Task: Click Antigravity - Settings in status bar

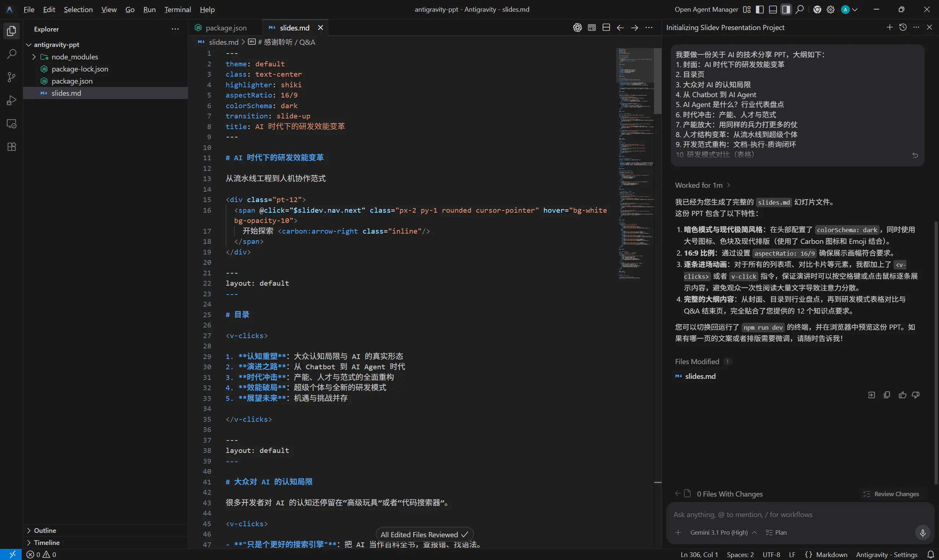Action: point(887,554)
